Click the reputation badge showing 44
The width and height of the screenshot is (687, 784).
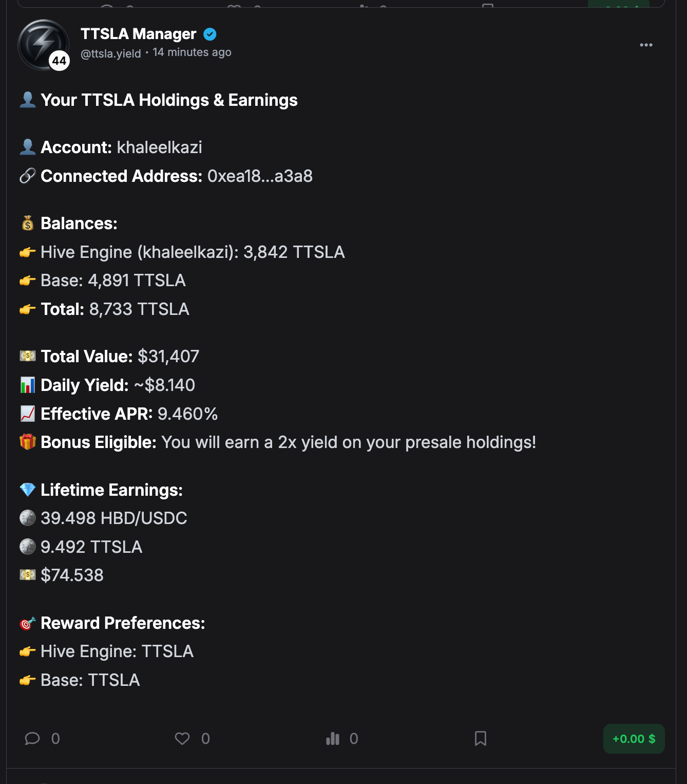(60, 61)
